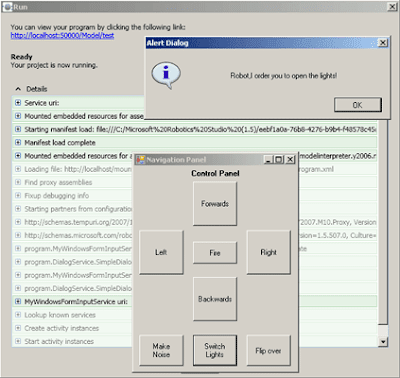Expand the Find proxy assemblies entry
The width and height of the screenshot is (400, 378).
point(18,182)
